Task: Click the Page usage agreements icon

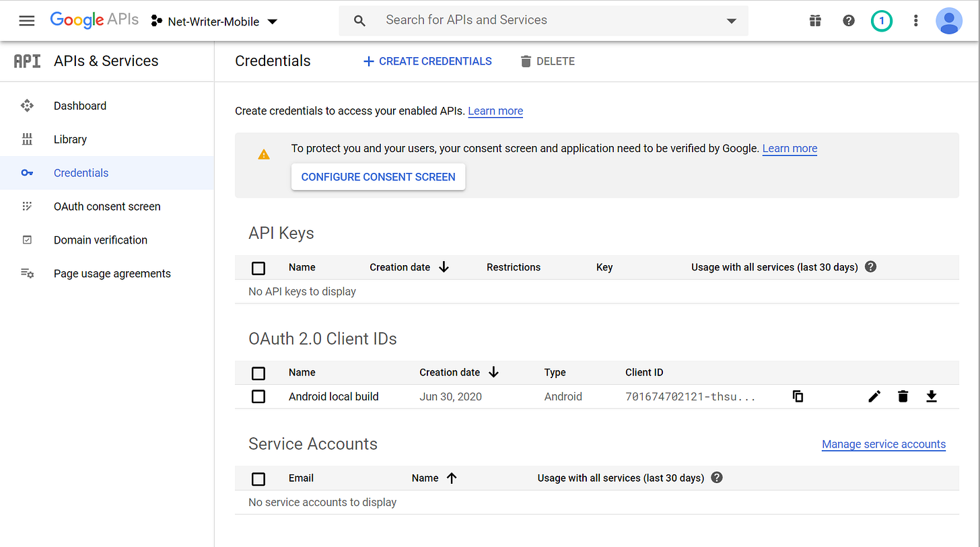Action: click(x=27, y=273)
